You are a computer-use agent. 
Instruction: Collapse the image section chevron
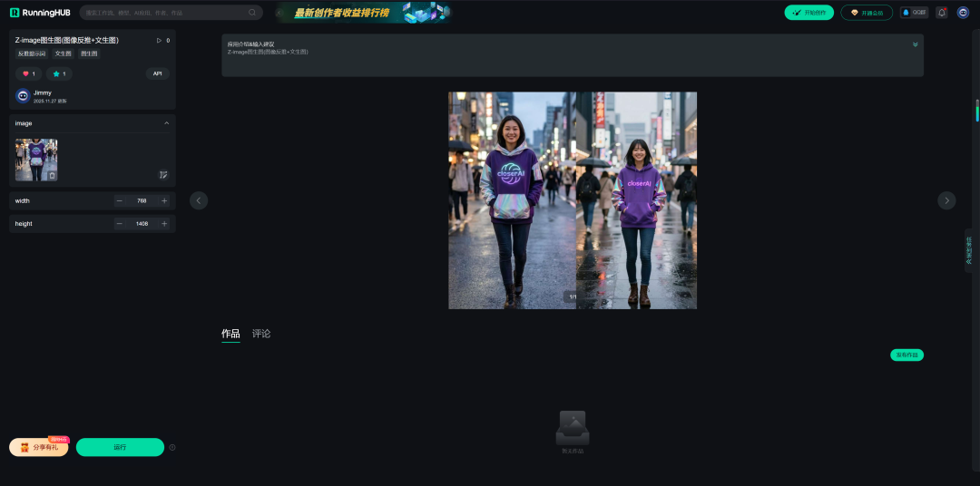coord(166,123)
